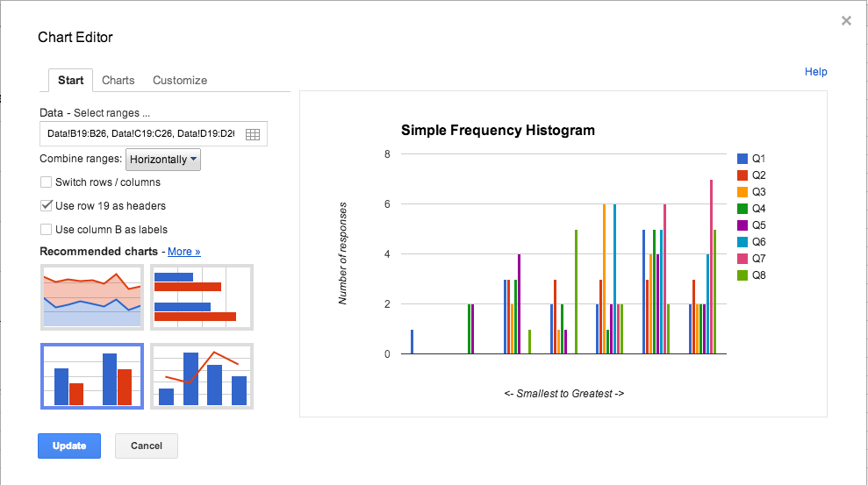Choose the column chart thumbnail

[92, 376]
